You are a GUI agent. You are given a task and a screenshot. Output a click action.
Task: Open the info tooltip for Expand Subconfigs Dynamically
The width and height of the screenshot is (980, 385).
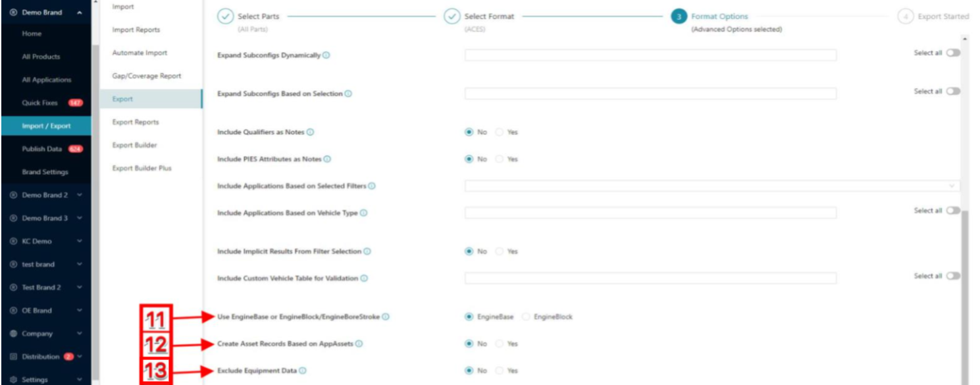pyautogui.click(x=327, y=56)
